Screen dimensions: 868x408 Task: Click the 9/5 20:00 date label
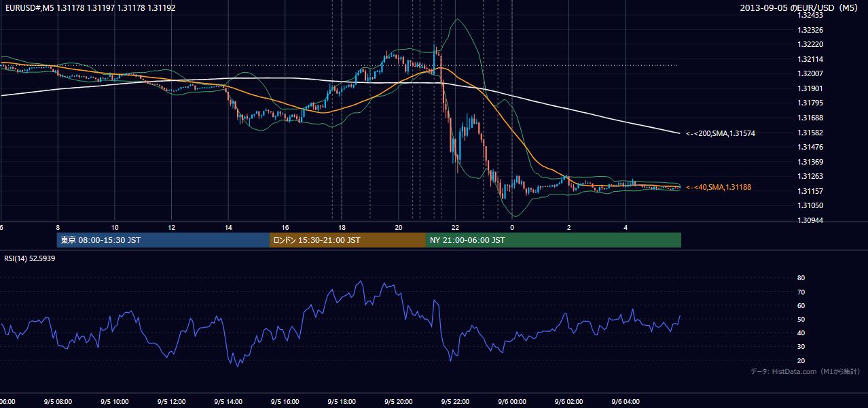[399, 401]
